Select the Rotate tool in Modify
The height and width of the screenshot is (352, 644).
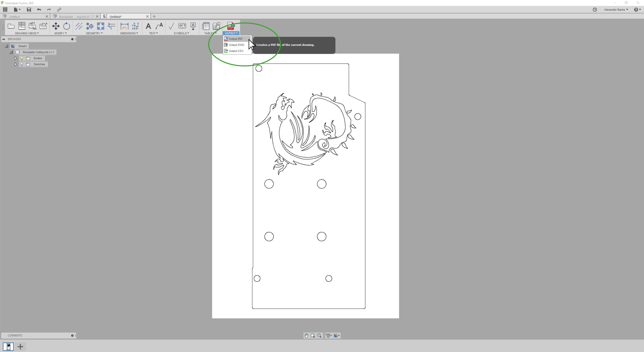66,26
